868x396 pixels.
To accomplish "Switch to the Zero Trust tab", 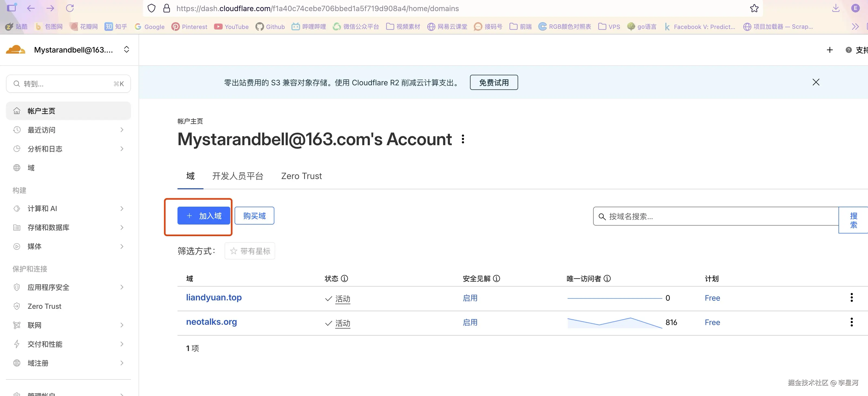I will pos(301,176).
